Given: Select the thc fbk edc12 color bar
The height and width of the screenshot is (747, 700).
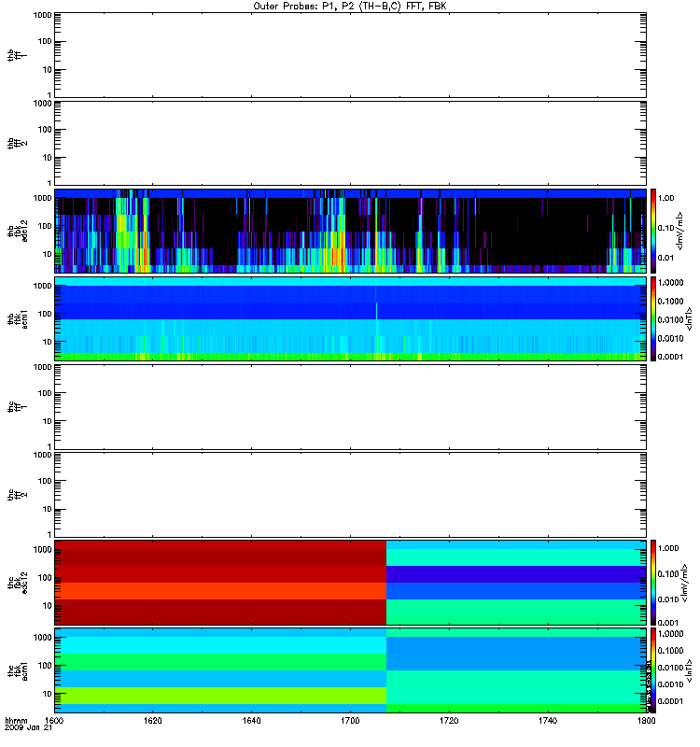Looking at the screenshot, I should pyautogui.click(x=653, y=582).
